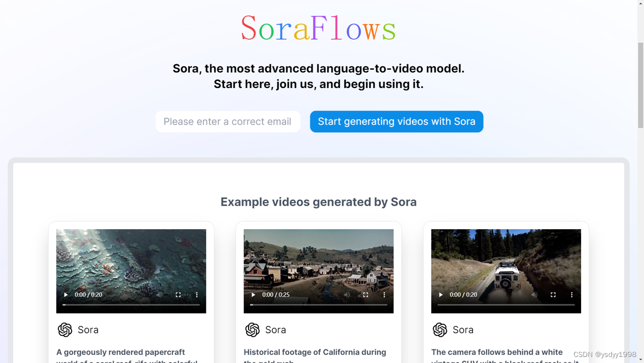Screen dimensions: 644x363
Task: Enter fullscreen on the gold rush video
Action: (x=365, y=295)
